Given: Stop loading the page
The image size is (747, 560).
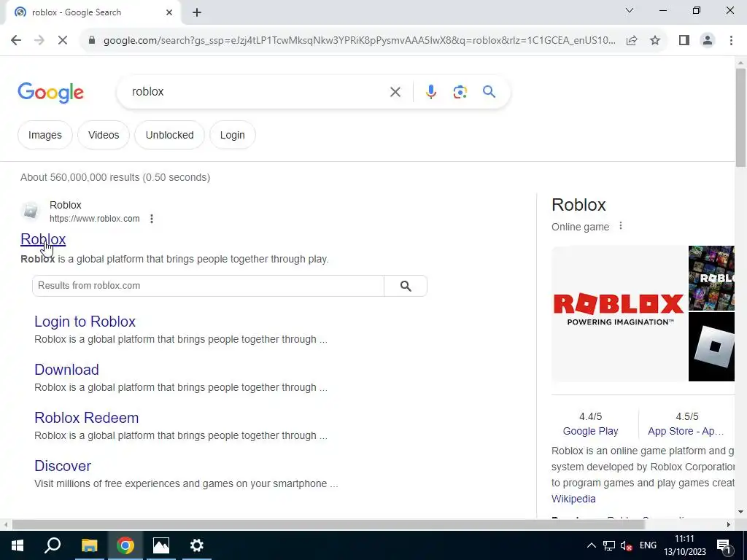Looking at the screenshot, I should pos(63,41).
